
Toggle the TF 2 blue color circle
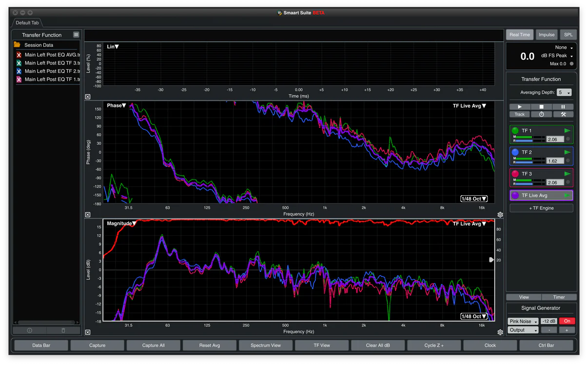(x=515, y=152)
